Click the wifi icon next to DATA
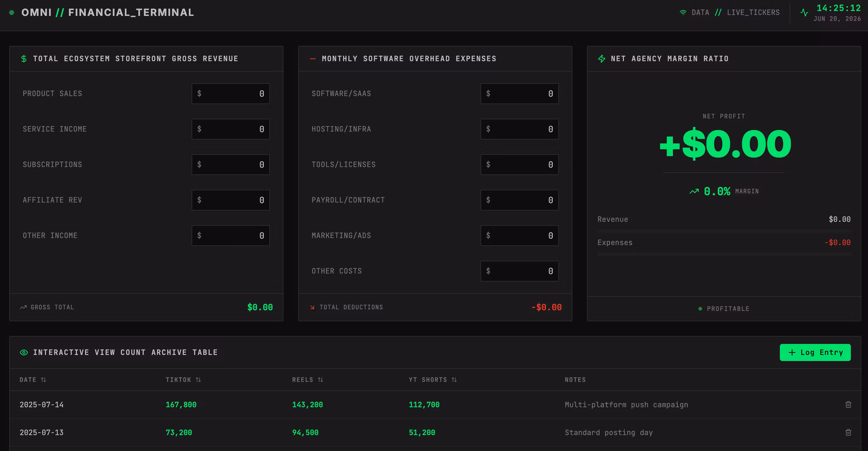The image size is (868, 451). (x=683, y=13)
